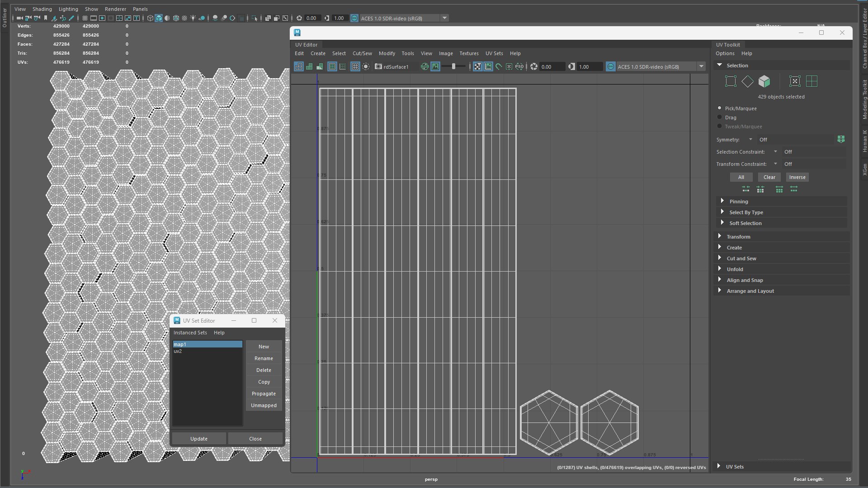Click UV Editor wireframe display icon
Screen dimensions: 868x488
click(299, 66)
